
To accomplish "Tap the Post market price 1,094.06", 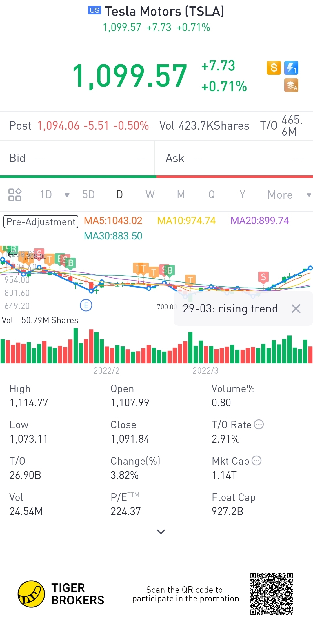I will click(58, 126).
